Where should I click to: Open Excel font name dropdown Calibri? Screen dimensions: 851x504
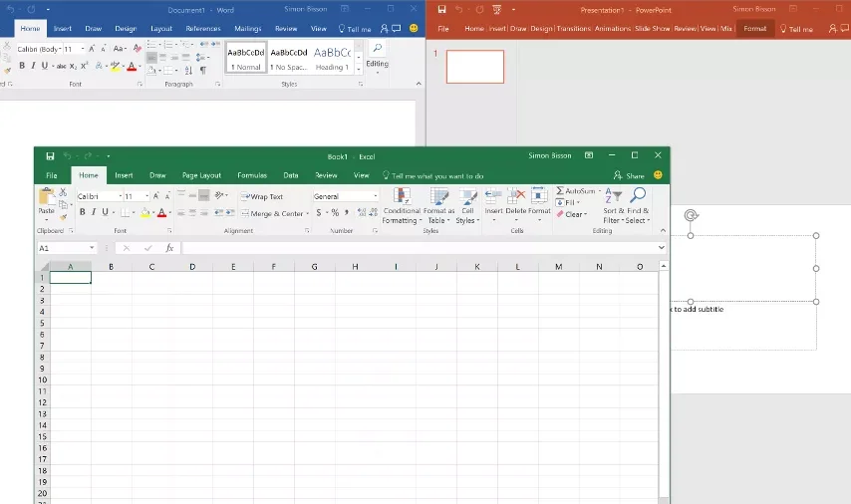click(121, 196)
